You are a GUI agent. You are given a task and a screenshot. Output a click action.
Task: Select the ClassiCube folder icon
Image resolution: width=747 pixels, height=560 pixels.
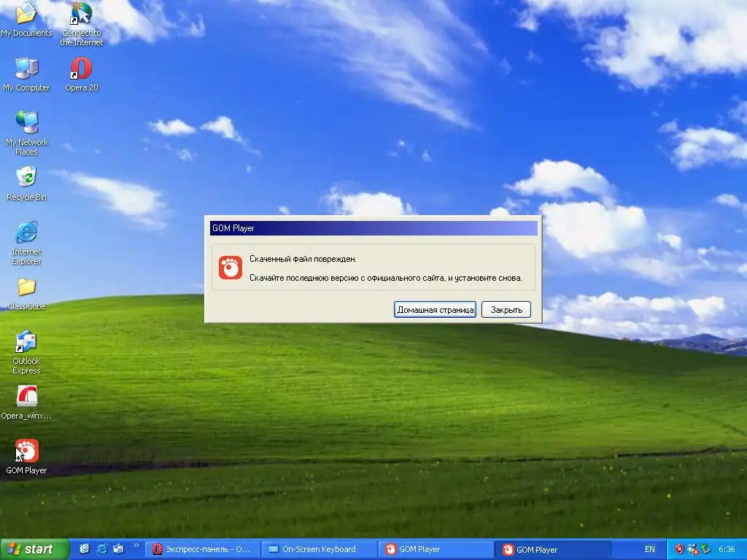click(x=26, y=294)
